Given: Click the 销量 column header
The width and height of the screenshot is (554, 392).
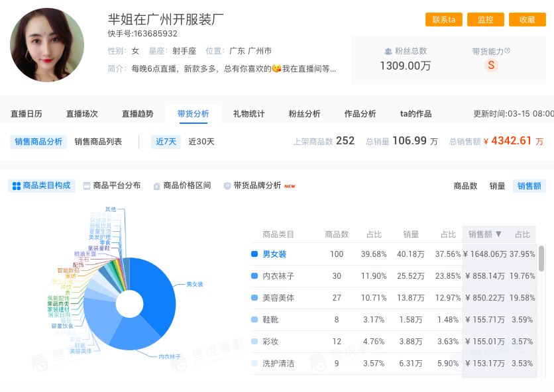Looking at the screenshot, I should tap(411, 234).
